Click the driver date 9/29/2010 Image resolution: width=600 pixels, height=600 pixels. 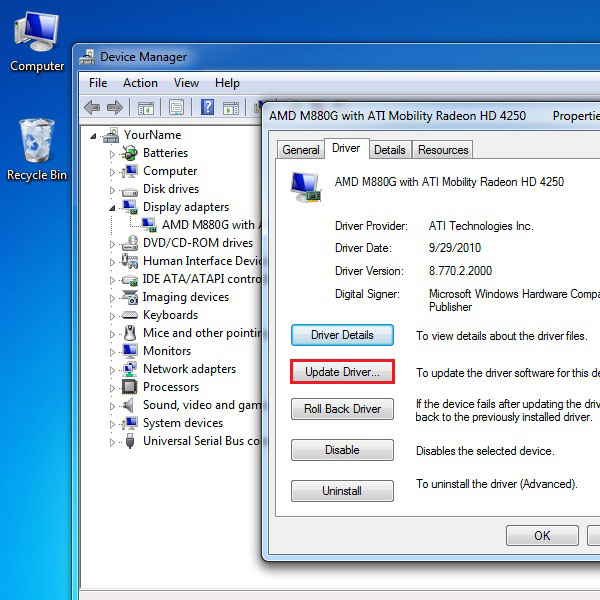455,248
